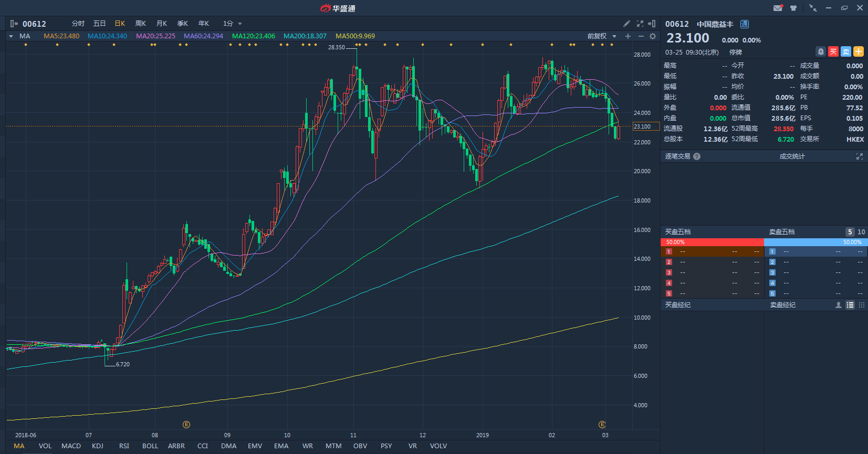Screen dimensions: 868x454
Task: Add stock to watchlist with orange plus
Action: point(859,51)
